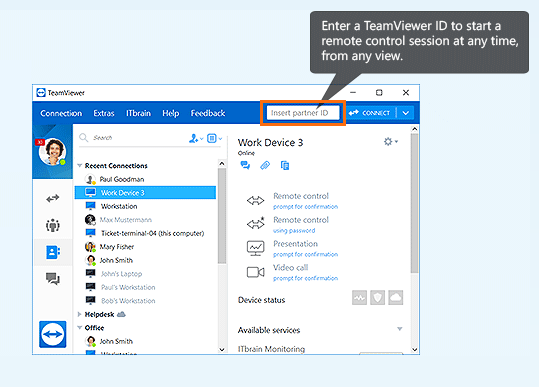This screenshot has width=539, height=387.
Task: Click the TeamViewer title bar logo
Action: 41,92
